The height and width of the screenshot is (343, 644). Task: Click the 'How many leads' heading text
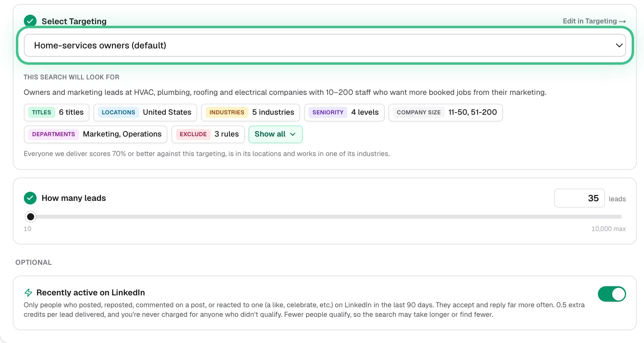point(74,198)
